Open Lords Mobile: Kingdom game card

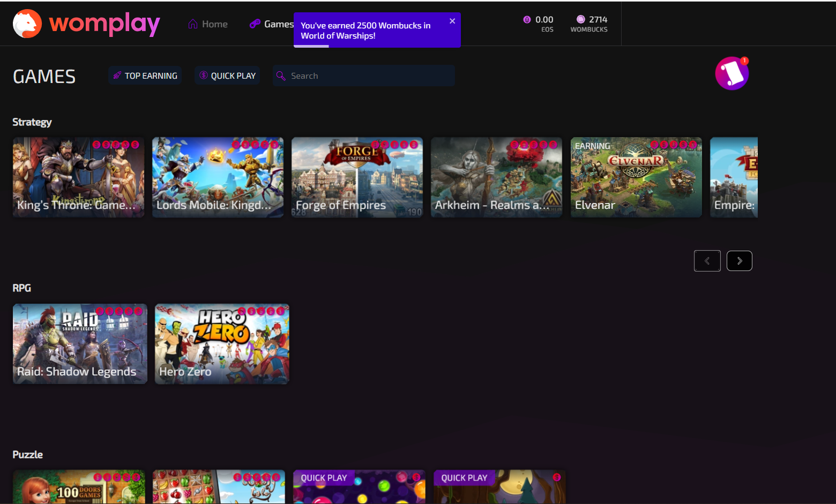coord(218,177)
